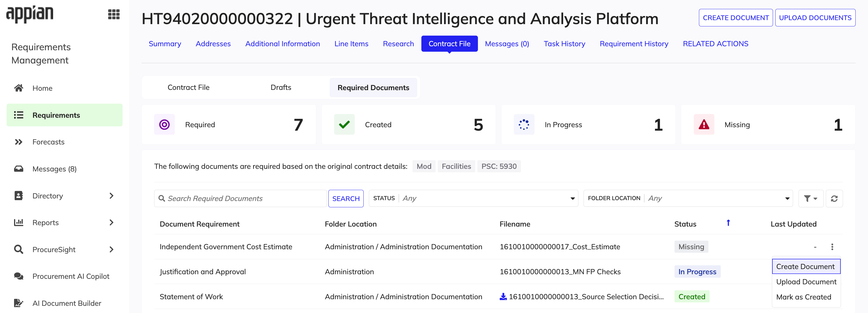Open the apps grid icon
This screenshot has height=313, width=868.
pos(114,14)
